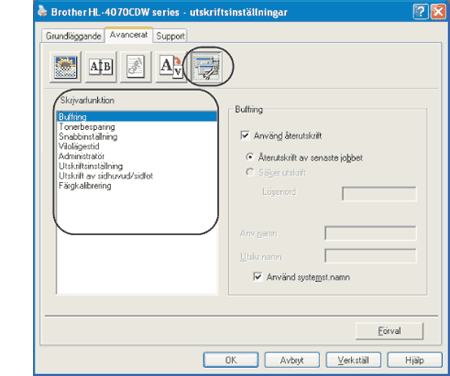The image size is (450, 376).
Task: Click the Förval button
Action: click(390, 331)
